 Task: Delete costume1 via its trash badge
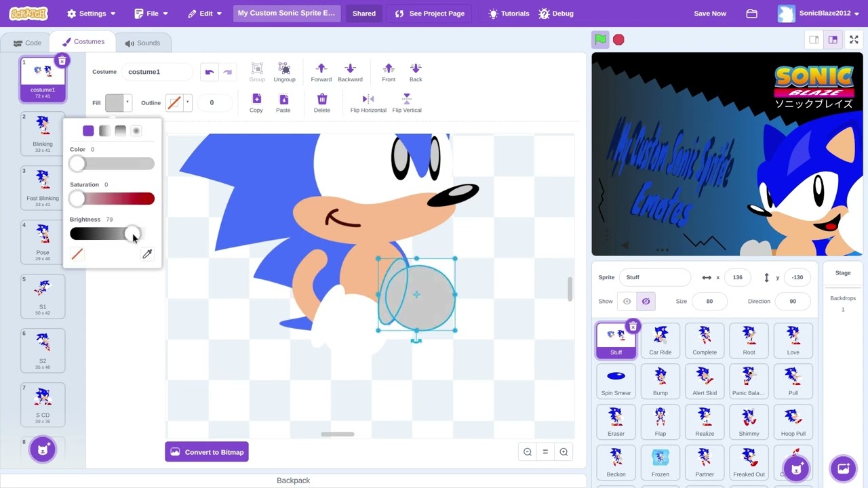point(62,61)
